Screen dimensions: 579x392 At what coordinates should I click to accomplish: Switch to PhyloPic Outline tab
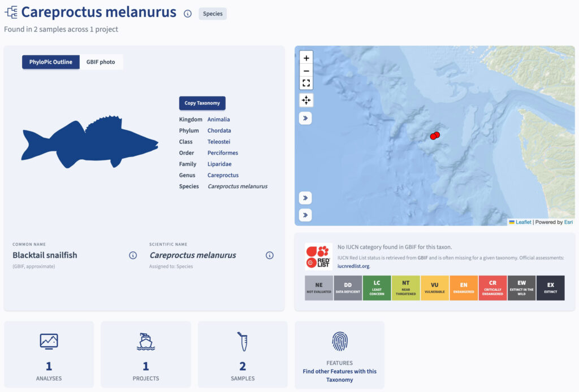(x=50, y=62)
